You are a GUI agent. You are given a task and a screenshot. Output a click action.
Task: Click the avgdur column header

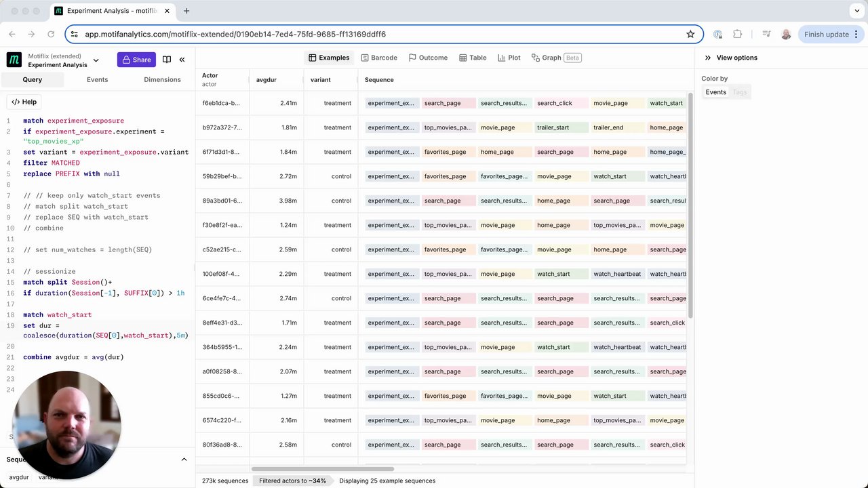click(277, 79)
